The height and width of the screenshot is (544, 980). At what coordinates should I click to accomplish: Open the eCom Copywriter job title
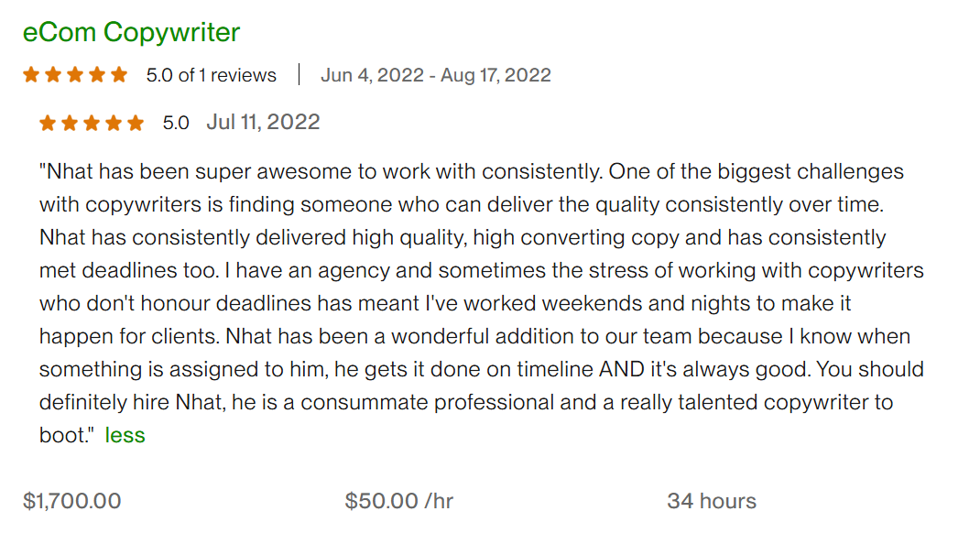(x=131, y=32)
